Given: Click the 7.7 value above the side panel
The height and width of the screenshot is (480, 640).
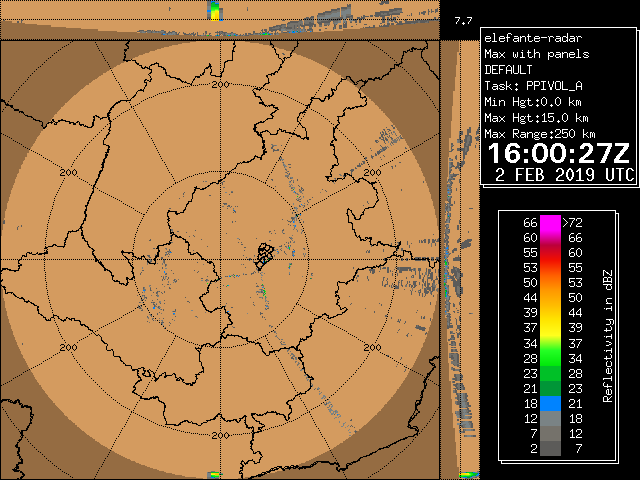Looking at the screenshot, I should pos(462,20).
